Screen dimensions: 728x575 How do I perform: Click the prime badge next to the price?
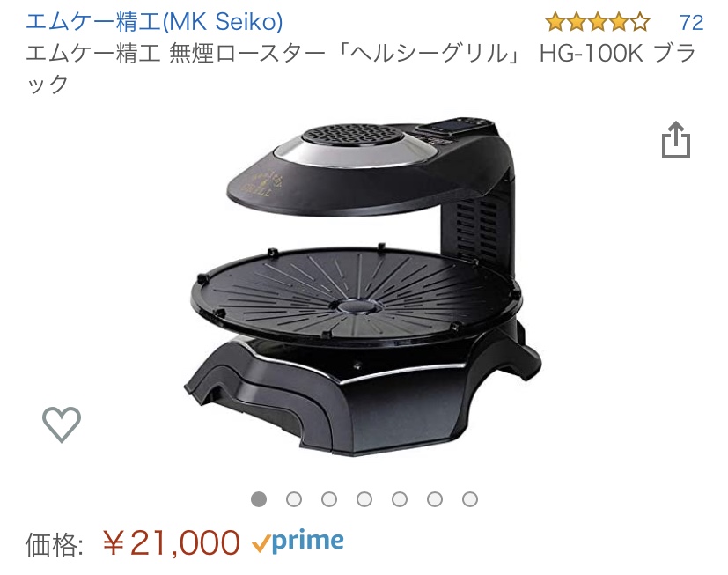[298, 541]
